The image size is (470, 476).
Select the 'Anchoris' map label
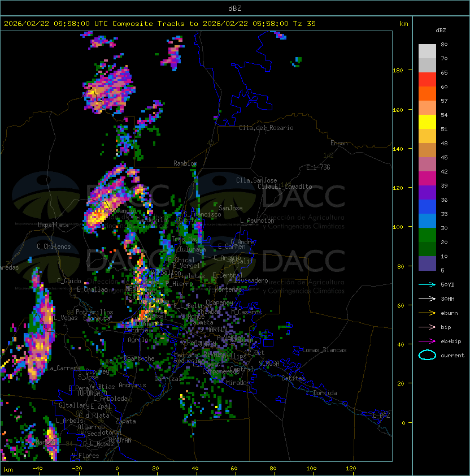point(132,385)
